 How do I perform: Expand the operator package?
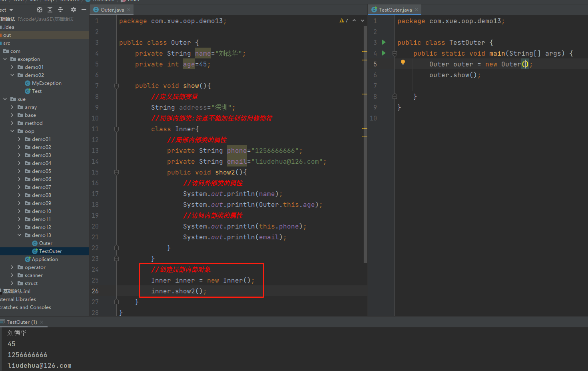coord(12,267)
